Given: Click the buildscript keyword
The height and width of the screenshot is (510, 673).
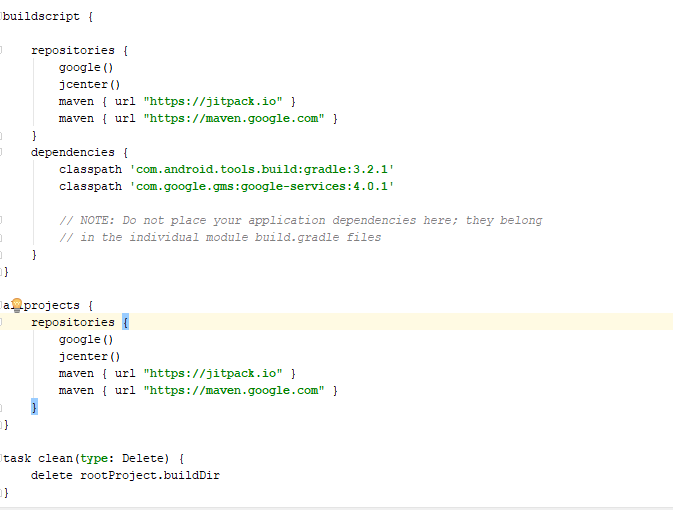Looking at the screenshot, I should [41, 17].
